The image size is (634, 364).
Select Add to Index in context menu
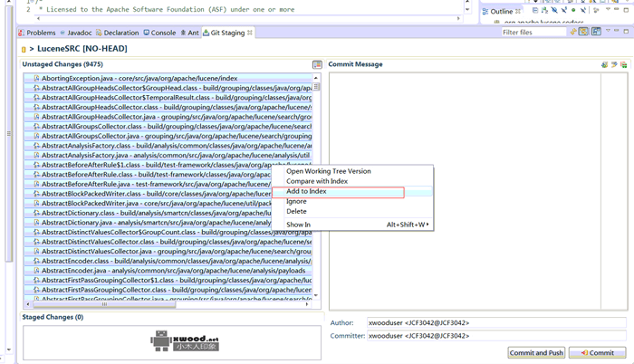(x=351, y=191)
